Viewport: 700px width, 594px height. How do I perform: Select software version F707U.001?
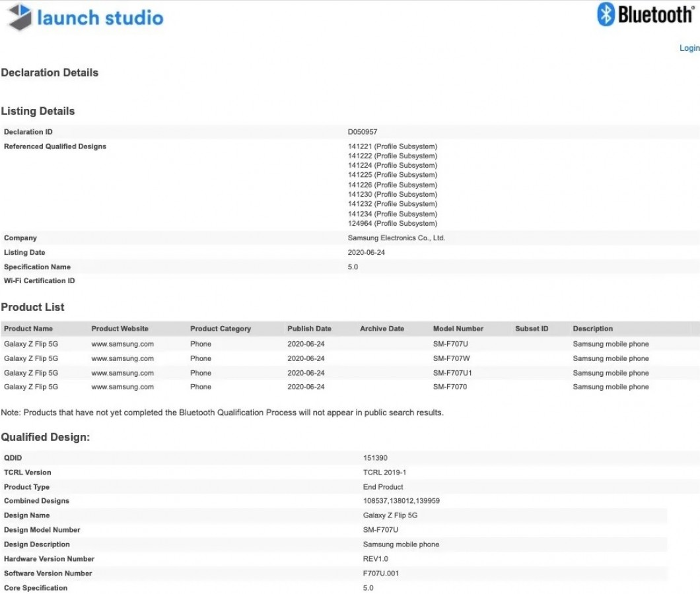(380, 573)
